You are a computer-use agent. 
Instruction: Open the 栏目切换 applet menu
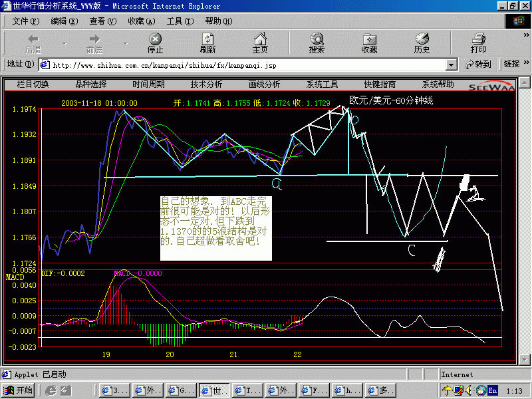pyautogui.click(x=33, y=84)
